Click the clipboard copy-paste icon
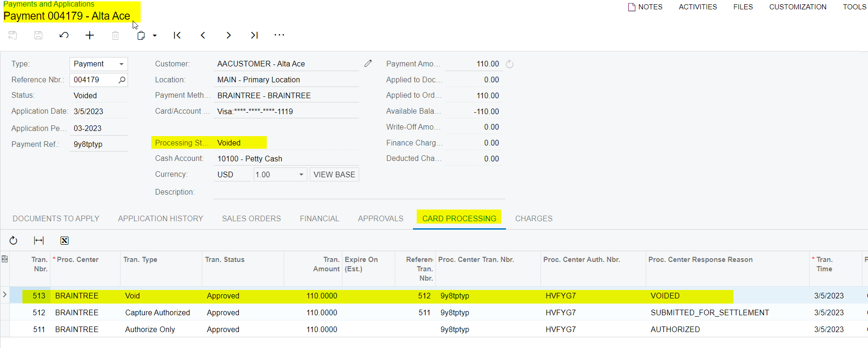Screen dimensions: 868x348 (141, 35)
